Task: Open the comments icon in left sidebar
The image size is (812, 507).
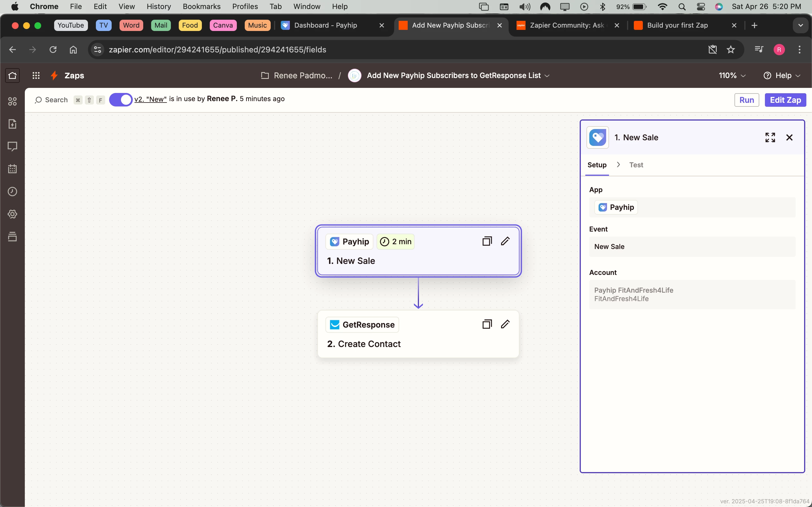Action: (x=12, y=146)
